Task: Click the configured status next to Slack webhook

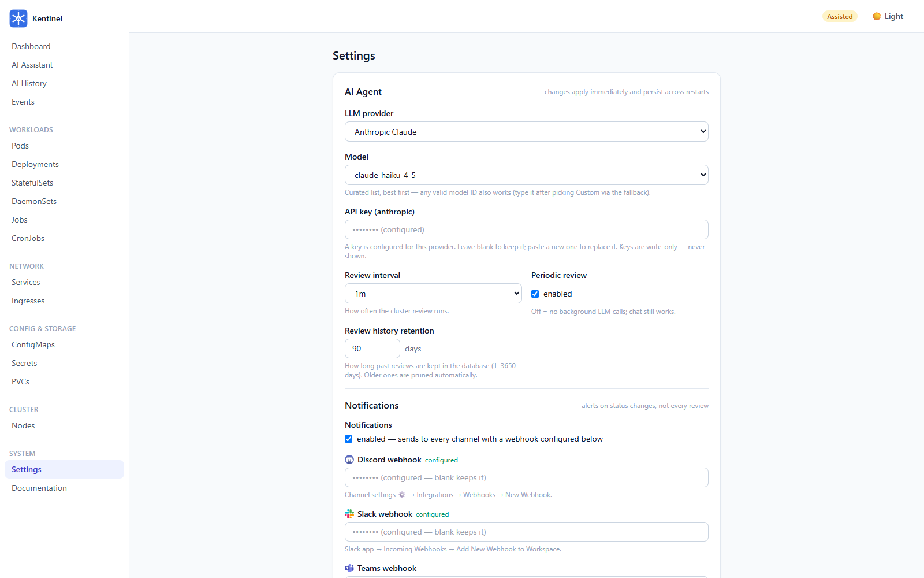Action: click(x=433, y=514)
